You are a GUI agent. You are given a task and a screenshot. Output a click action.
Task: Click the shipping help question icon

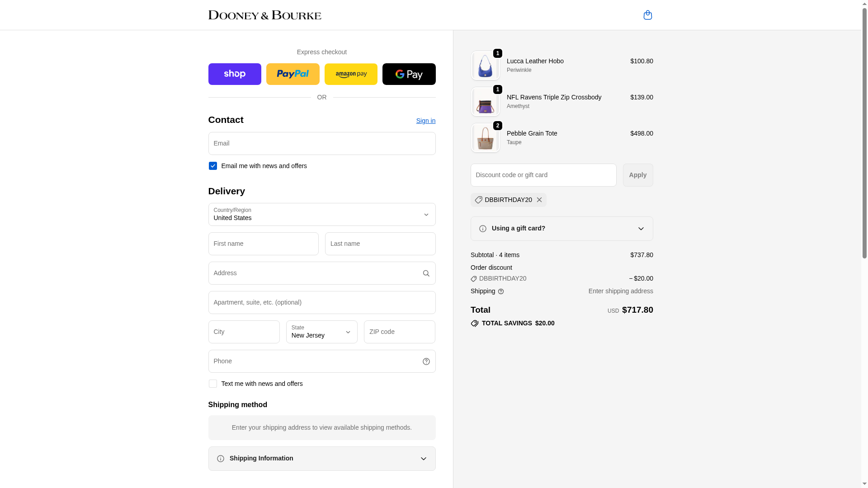(500, 291)
